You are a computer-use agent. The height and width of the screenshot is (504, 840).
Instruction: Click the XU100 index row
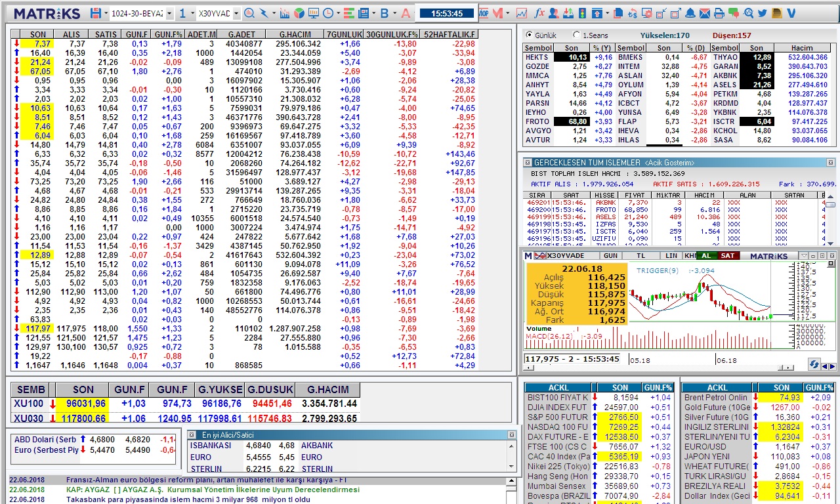pyautogui.click(x=184, y=404)
